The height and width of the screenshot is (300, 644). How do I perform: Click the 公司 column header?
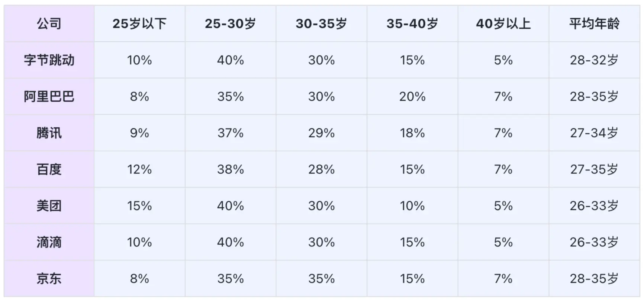tap(49, 24)
